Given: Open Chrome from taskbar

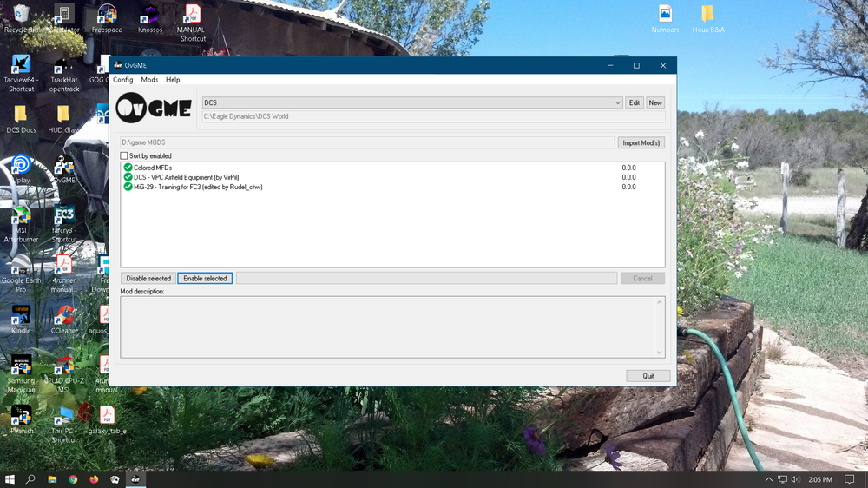Looking at the screenshot, I should (73, 479).
